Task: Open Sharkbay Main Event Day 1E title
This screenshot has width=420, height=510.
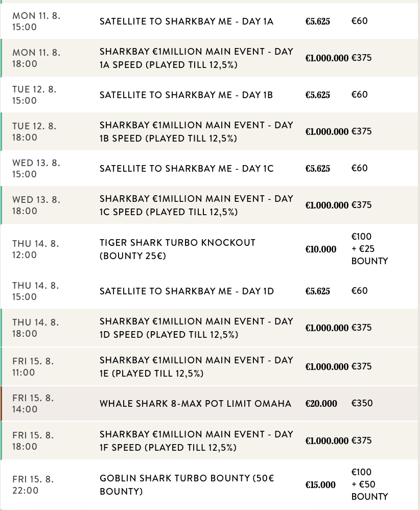Action: coord(196,367)
